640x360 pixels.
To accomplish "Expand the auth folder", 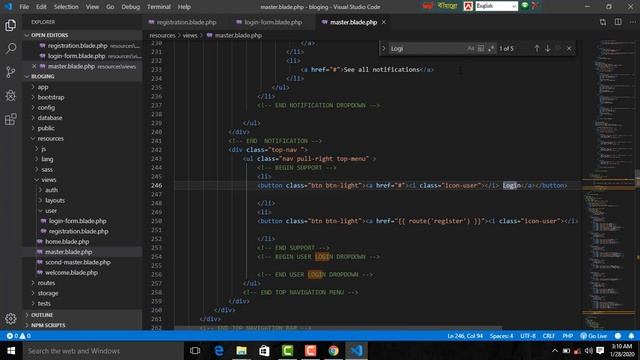I will (82, 190).
